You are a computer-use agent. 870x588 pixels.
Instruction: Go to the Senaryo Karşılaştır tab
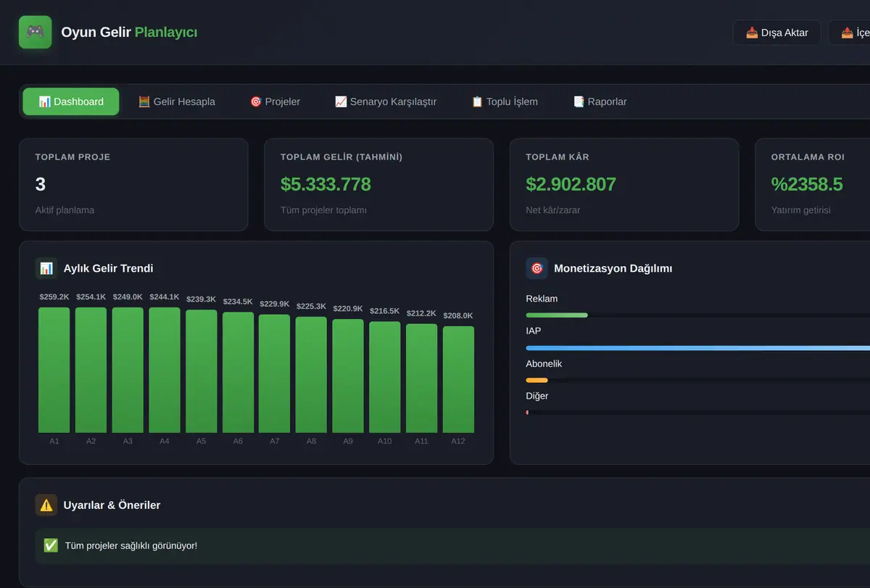tap(386, 102)
